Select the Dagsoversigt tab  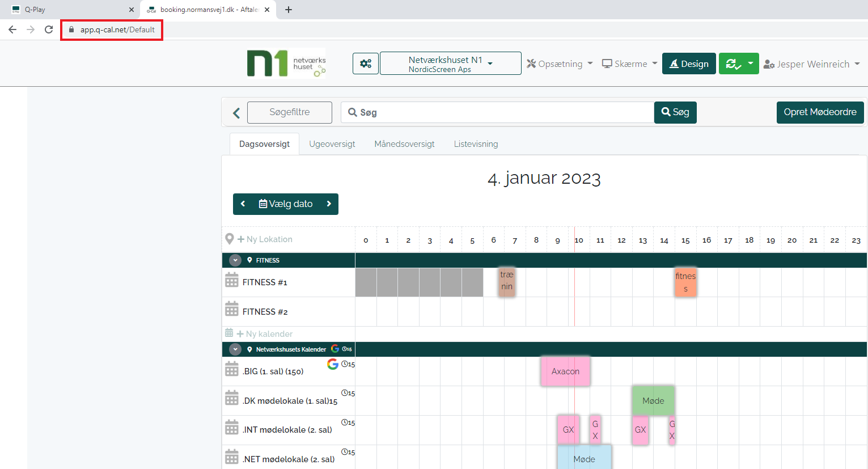[x=264, y=144]
